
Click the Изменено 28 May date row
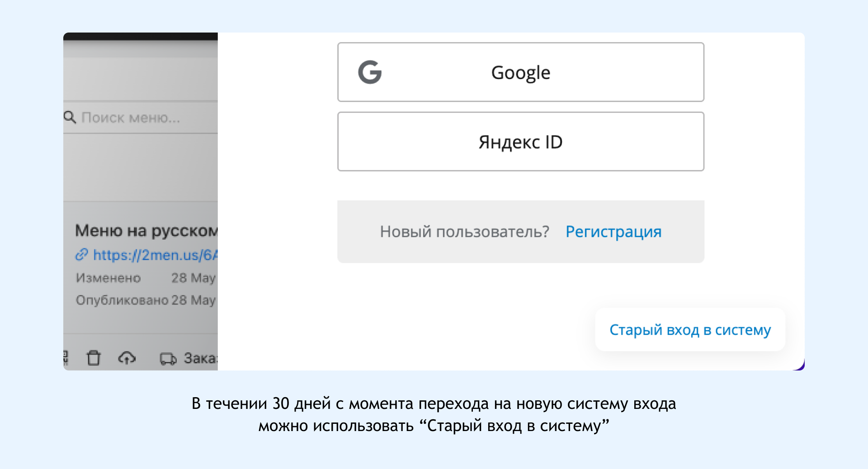click(x=145, y=278)
